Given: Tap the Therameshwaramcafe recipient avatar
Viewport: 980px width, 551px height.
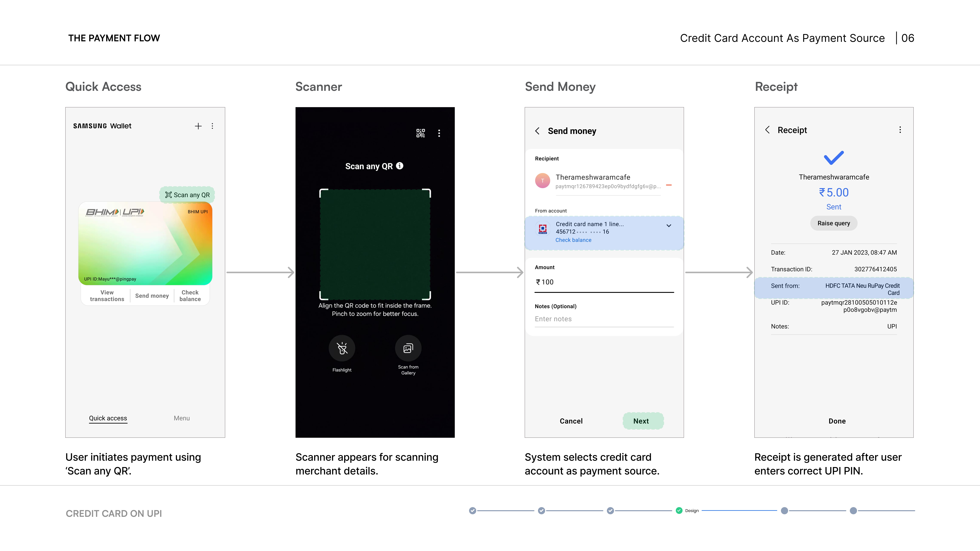Looking at the screenshot, I should [x=542, y=181].
